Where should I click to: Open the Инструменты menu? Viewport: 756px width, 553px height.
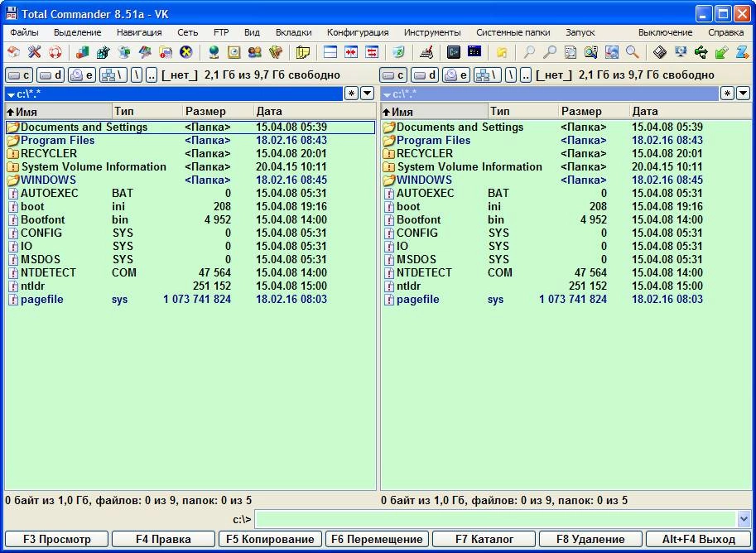coord(432,33)
